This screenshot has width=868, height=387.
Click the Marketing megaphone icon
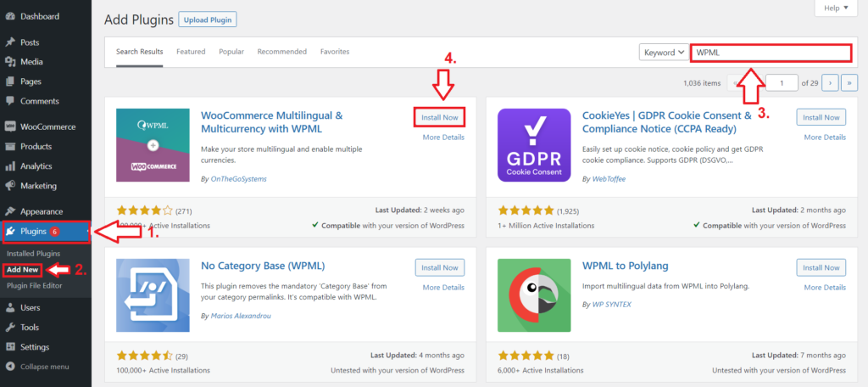pos(9,186)
